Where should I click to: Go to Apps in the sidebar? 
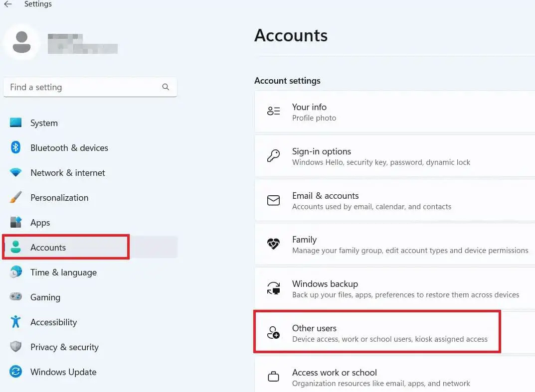pyautogui.click(x=40, y=223)
